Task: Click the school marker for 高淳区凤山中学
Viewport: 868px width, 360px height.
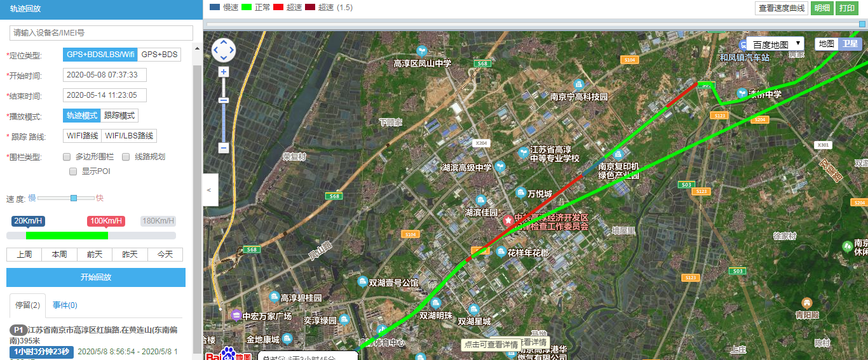Action: (421, 51)
